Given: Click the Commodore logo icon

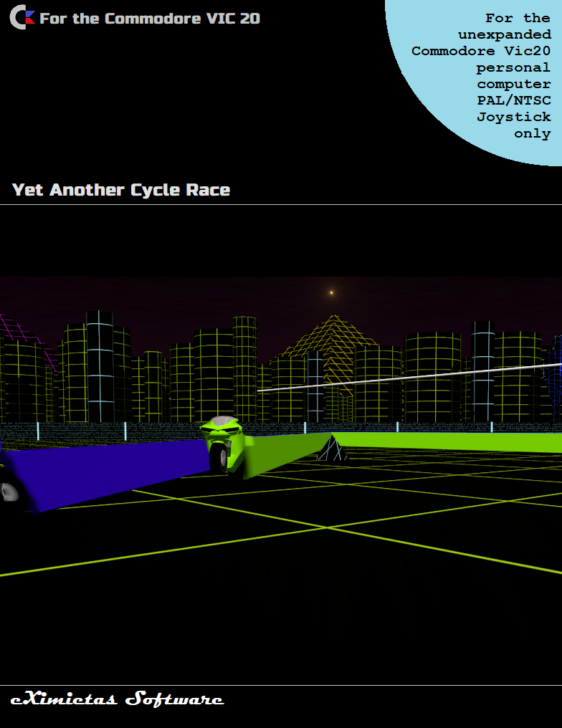Looking at the screenshot, I should [x=22, y=18].
